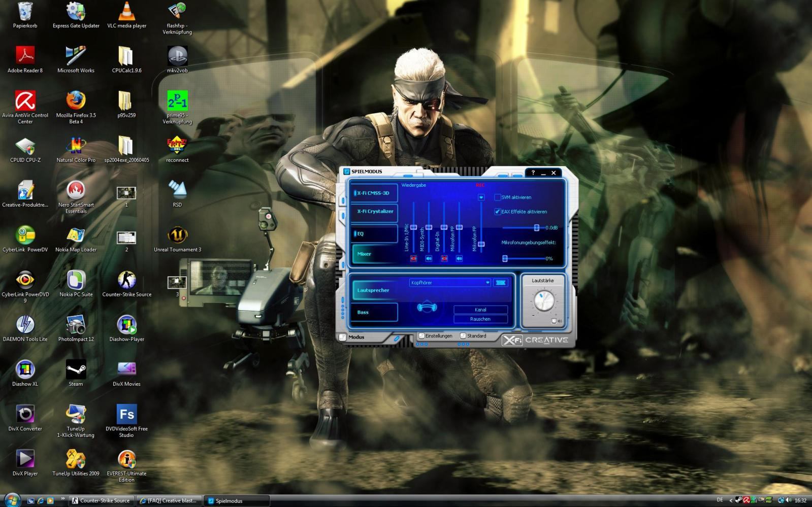This screenshot has width=812, height=507.
Task: Click the Rauschen test button
Action: (480, 319)
